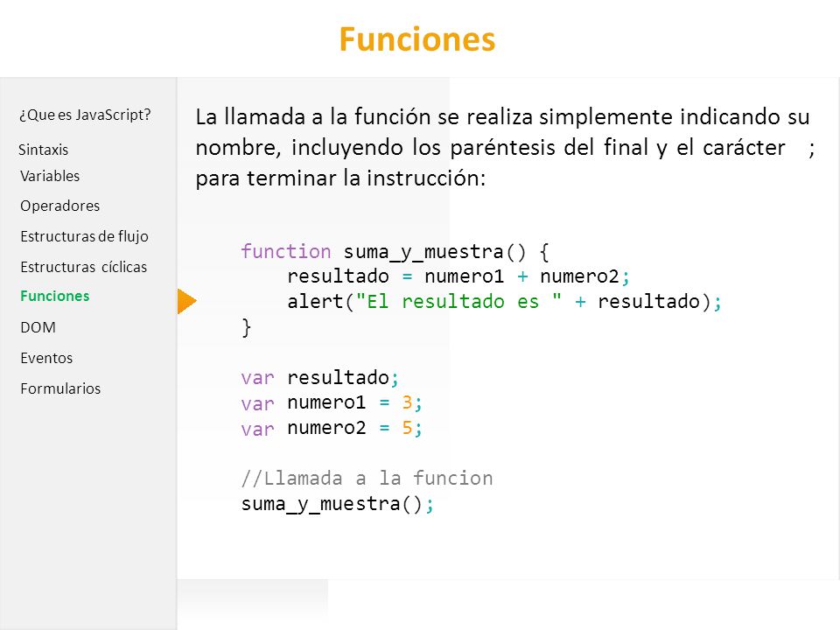840x630 pixels.
Task: Click the Funciones slide title
Action: pyautogui.click(x=417, y=39)
